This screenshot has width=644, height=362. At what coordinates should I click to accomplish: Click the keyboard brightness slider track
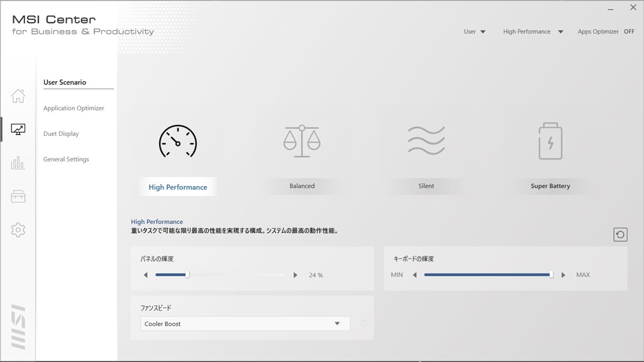pos(488,275)
